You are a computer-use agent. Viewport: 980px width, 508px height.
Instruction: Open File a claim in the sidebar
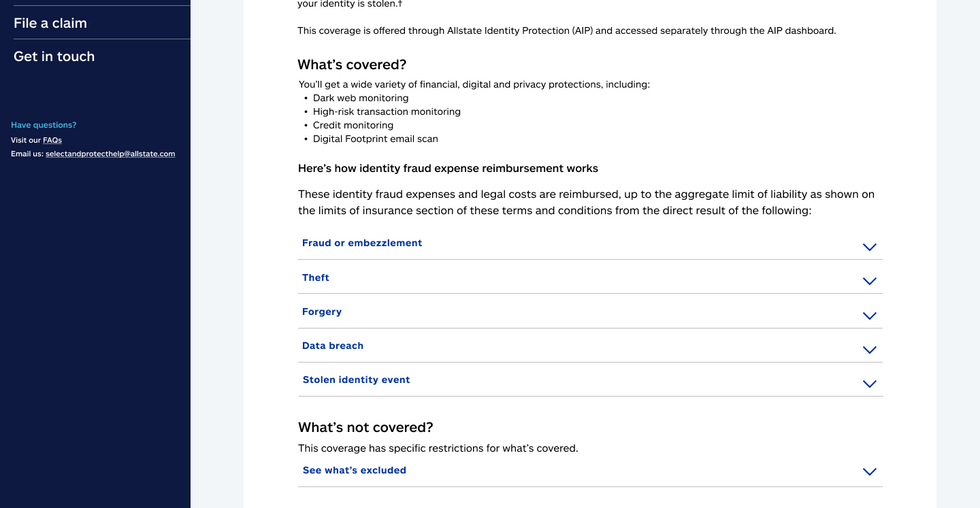(50, 23)
